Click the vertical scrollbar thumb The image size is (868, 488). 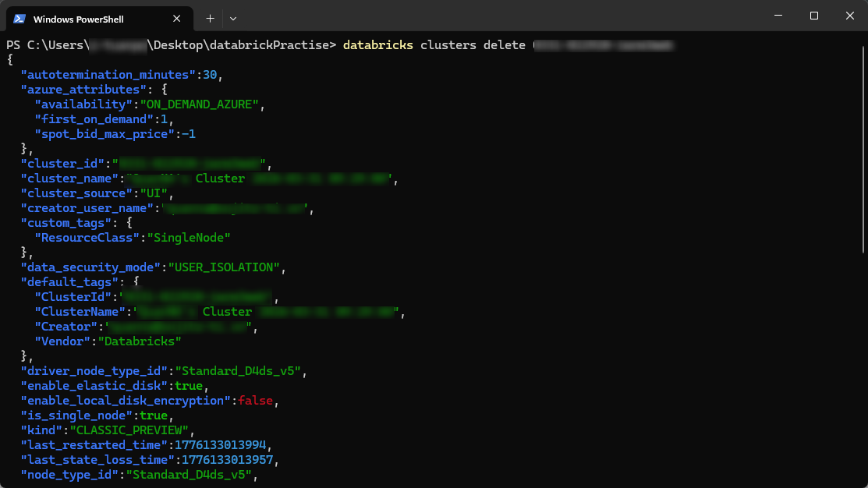coord(863,148)
